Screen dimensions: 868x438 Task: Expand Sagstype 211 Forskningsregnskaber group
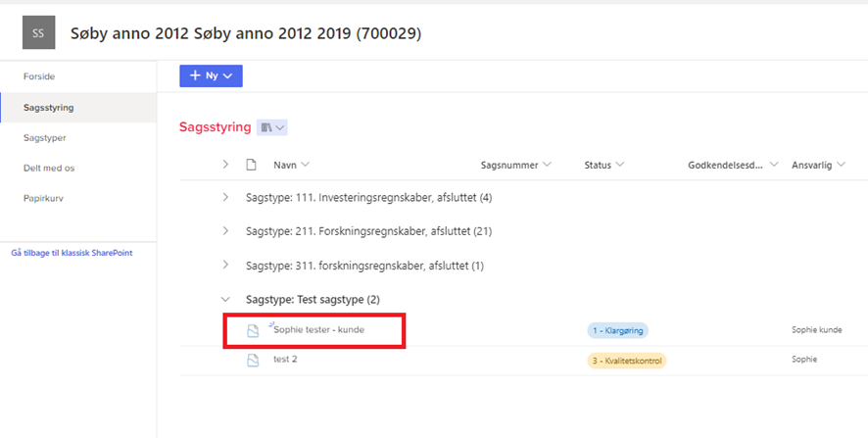(x=225, y=231)
